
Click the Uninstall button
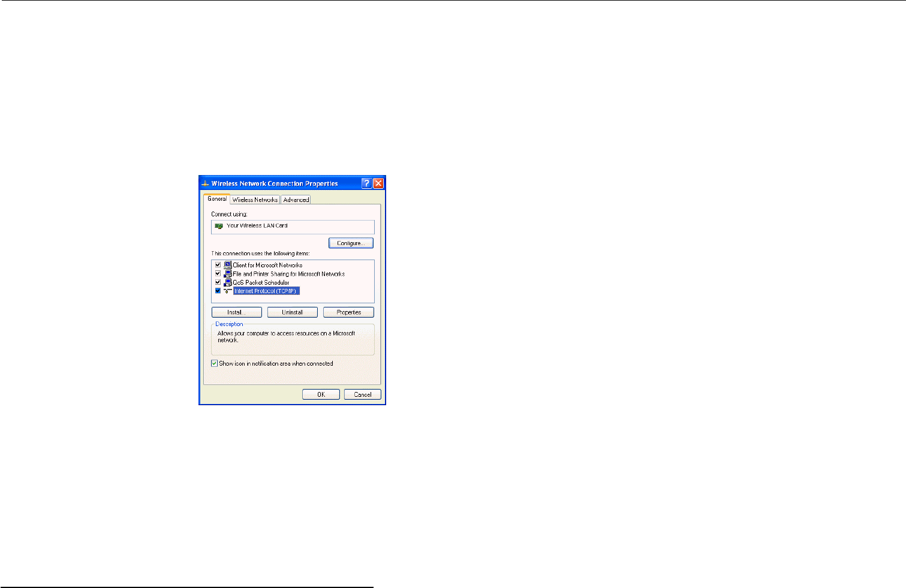[292, 312]
